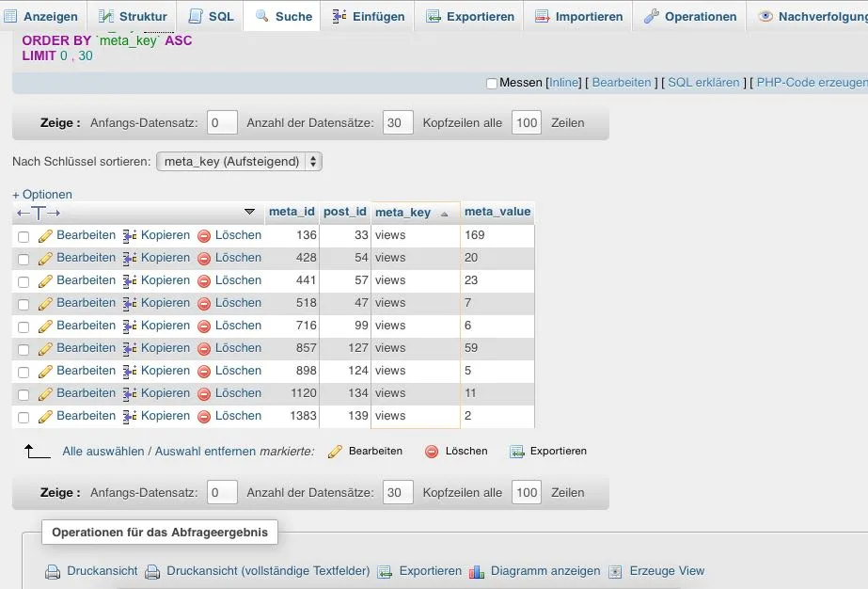
Task: Click the pencil edit icon for meta_id 136
Action: click(x=45, y=236)
